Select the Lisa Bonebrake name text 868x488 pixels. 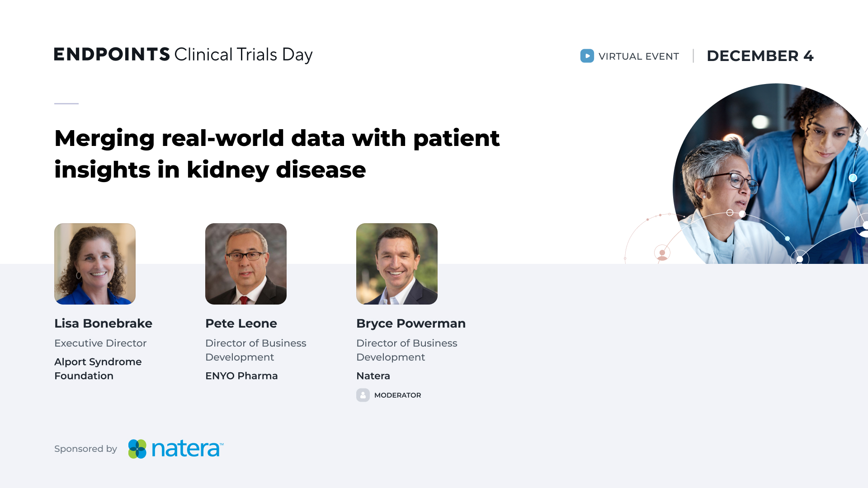(x=103, y=324)
